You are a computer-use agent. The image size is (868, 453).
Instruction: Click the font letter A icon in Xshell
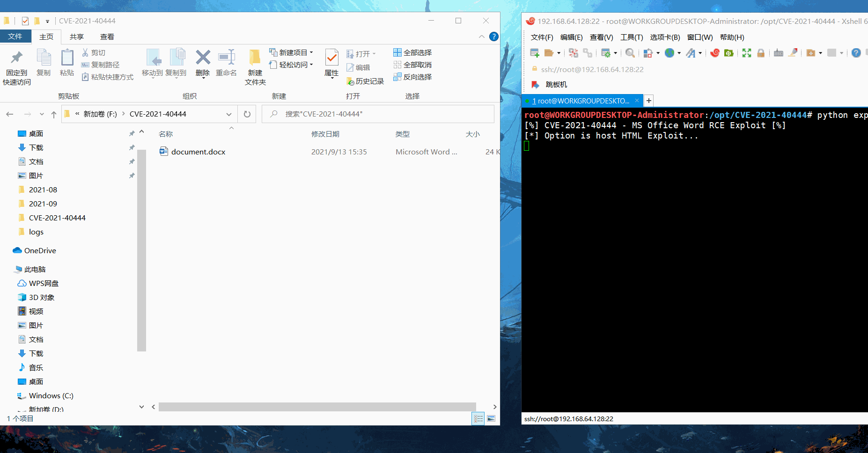(x=691, y=53)
